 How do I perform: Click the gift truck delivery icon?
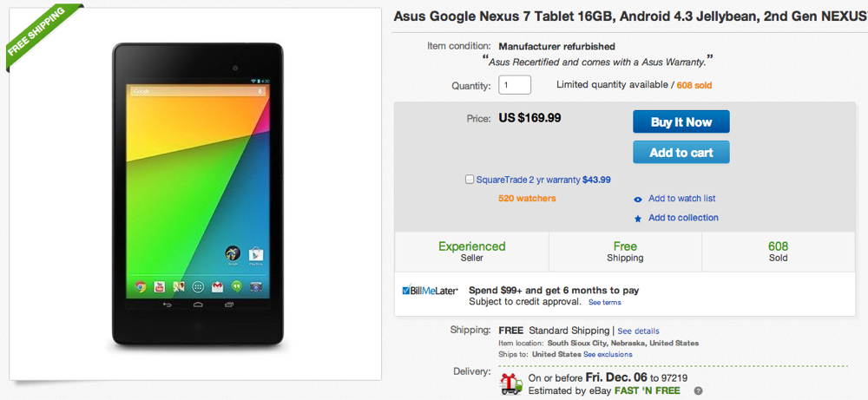click(511, 382)
